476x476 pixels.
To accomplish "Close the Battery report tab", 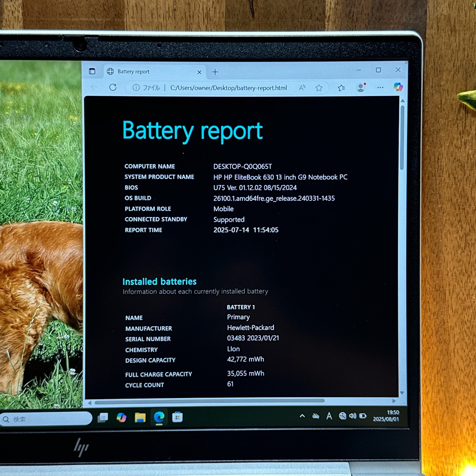I will click(199, 72).
